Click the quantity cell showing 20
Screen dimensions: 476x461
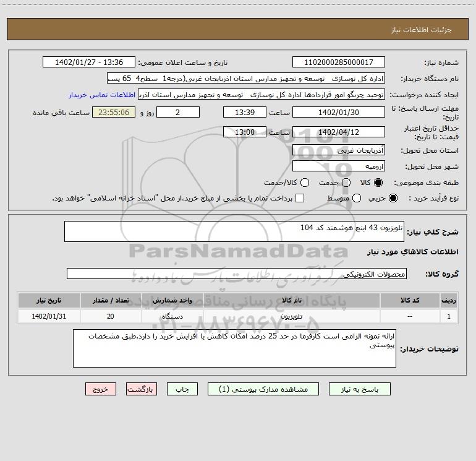coord(111,316)
